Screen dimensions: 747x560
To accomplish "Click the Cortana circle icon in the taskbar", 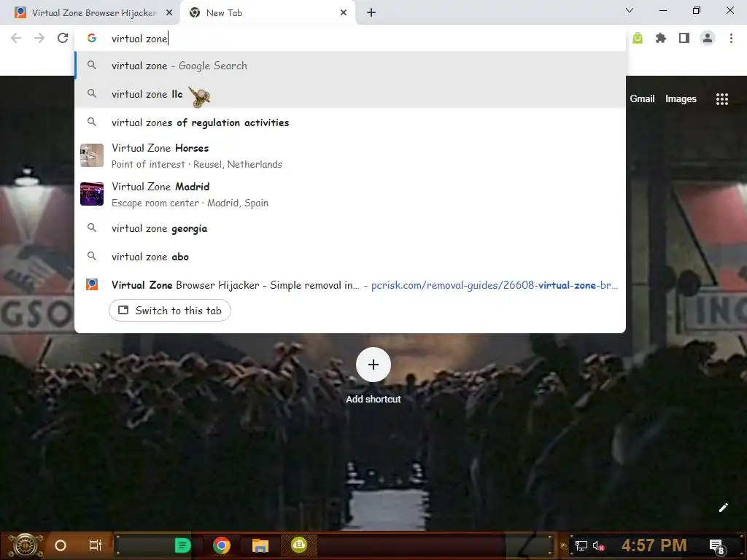I will click(61, 545).
